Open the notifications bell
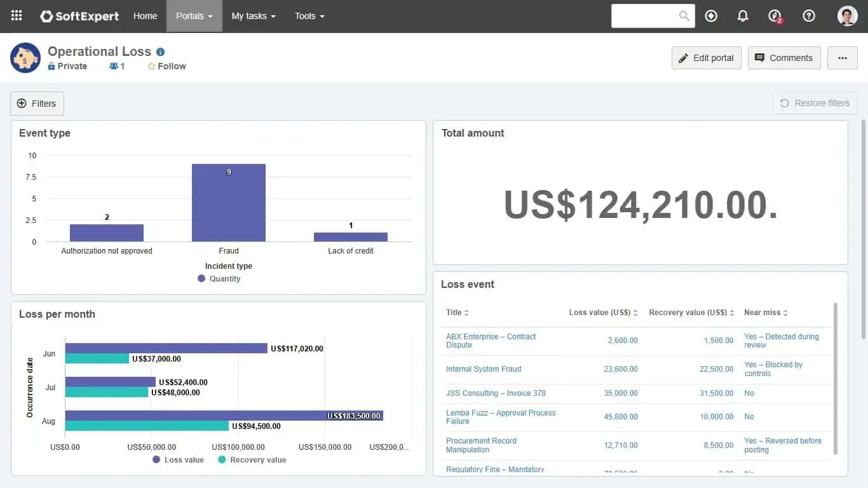The width and height of the screenshot is (868, 488). tap(743, 16)
